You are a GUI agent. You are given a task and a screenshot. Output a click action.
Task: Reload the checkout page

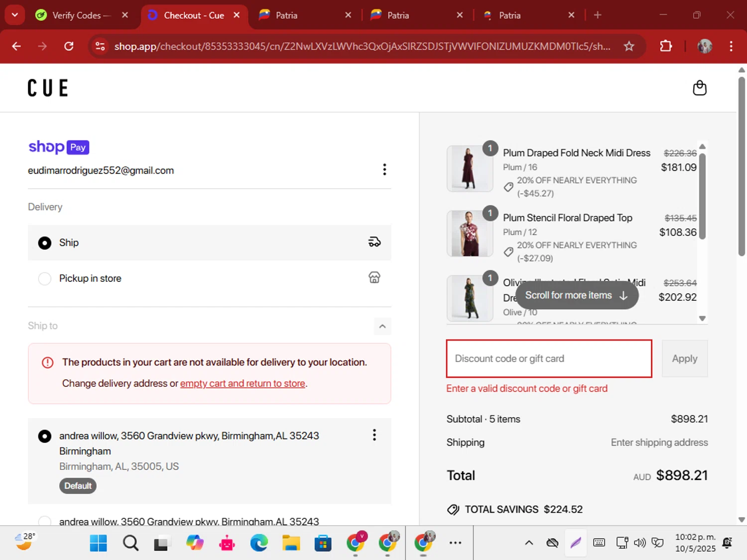tap(69, 46)
